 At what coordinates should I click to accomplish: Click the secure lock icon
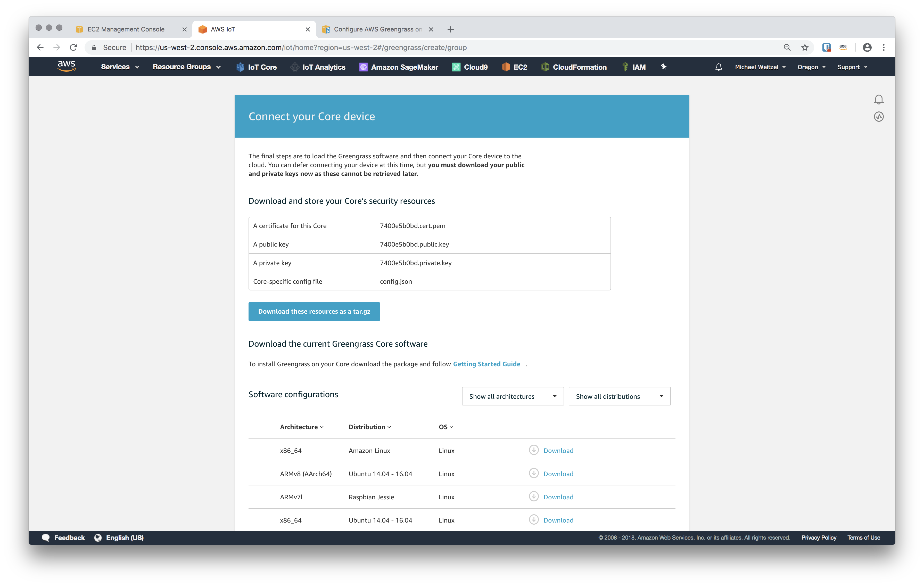(94, 47)
